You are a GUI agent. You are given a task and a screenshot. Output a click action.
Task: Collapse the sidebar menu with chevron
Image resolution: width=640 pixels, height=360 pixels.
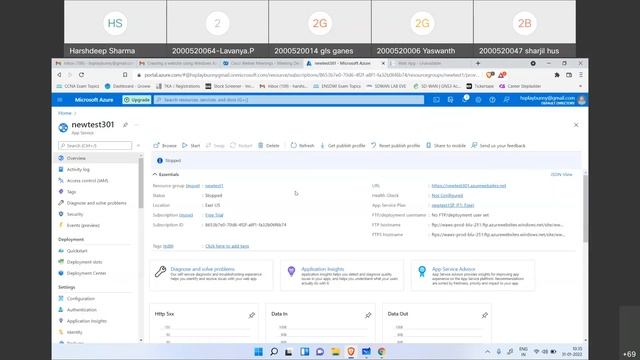[139, 145]
